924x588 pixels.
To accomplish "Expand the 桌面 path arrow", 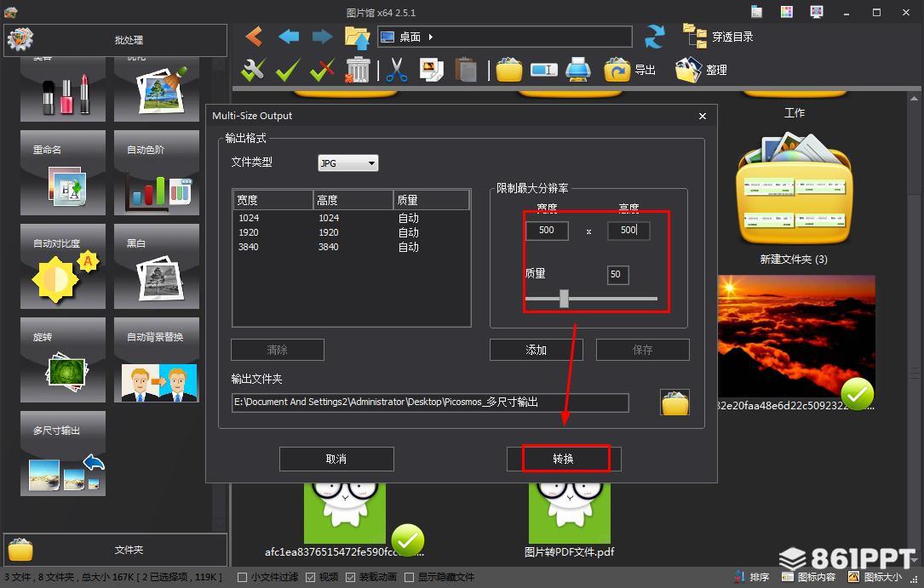I will (431, 37).
